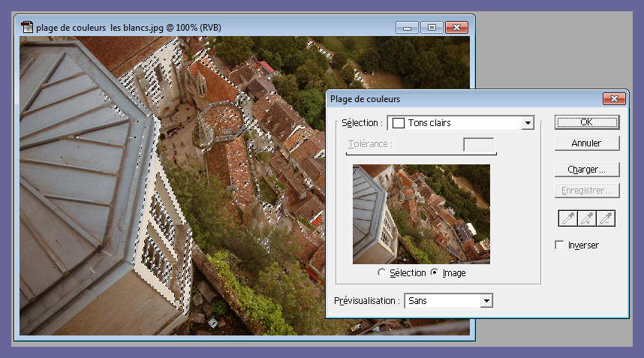
Task: Click the document icon in image window title
Action: [27, 27]
